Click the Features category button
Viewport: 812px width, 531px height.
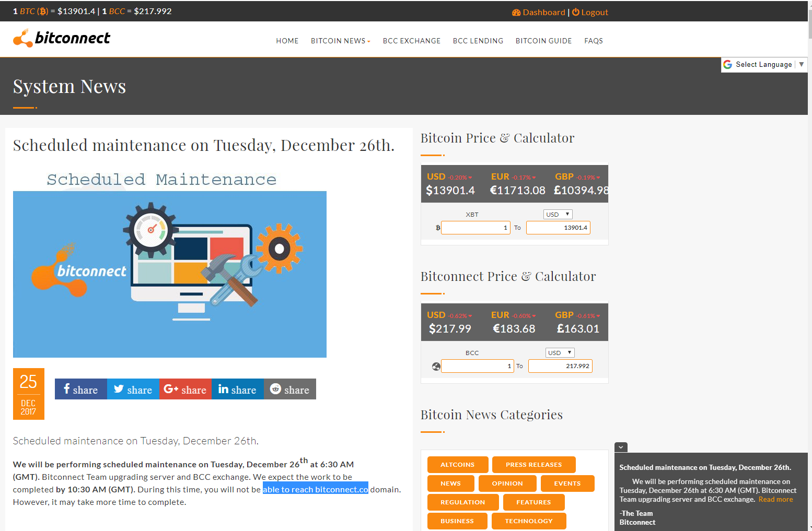coord(534,502)
